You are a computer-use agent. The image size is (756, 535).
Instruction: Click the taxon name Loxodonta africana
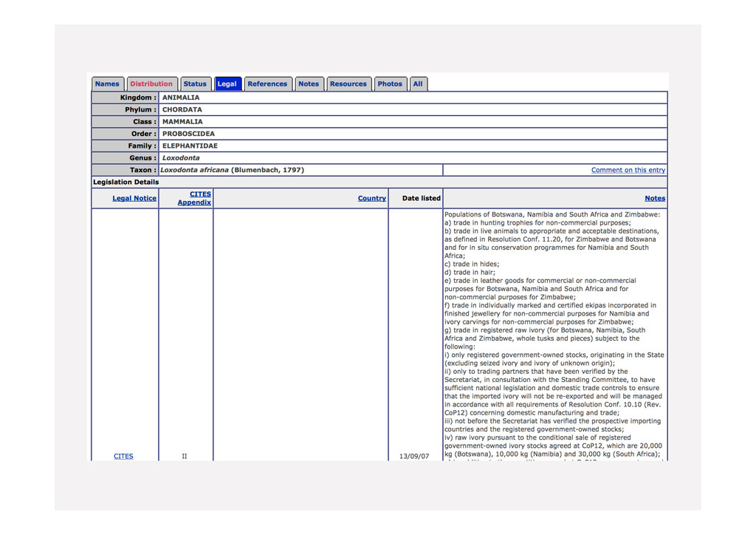(x=194, y=170)
